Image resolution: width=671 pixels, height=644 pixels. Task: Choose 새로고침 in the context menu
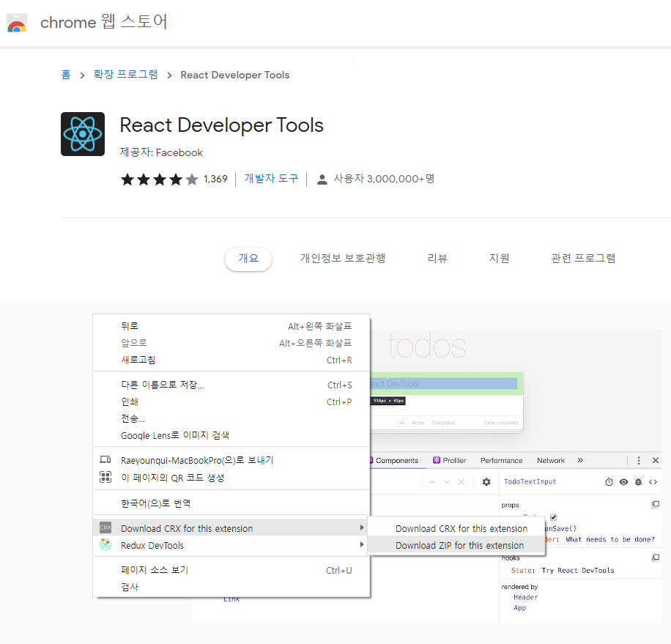coord(231,360)
